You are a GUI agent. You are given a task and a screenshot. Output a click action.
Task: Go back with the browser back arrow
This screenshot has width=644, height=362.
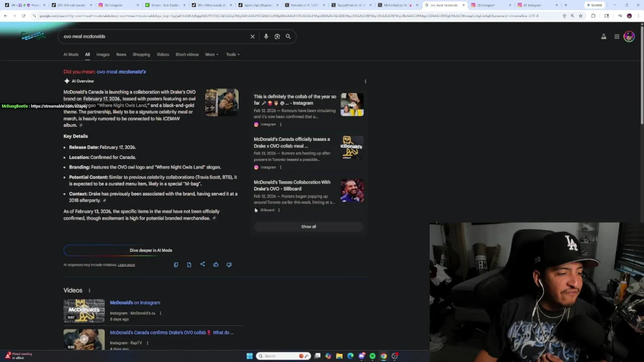click(x=6, y=16)
